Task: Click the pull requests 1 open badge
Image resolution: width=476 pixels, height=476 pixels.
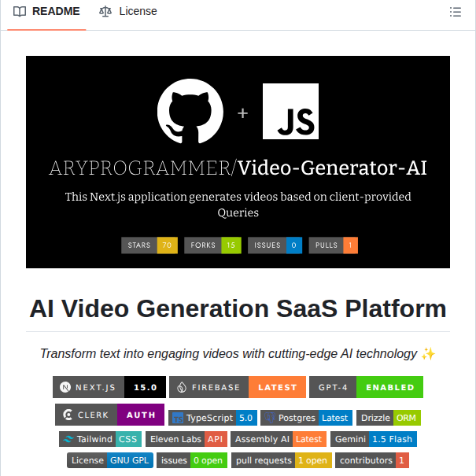Action: tap(282, 460)
